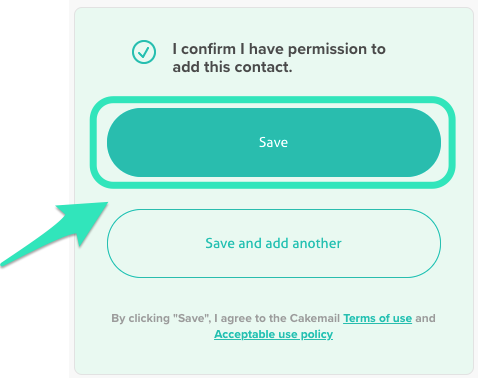This screenshot has height=378, width=478.
Task: Click the word "policy" in the underlined link
Action: pos(317,334)
